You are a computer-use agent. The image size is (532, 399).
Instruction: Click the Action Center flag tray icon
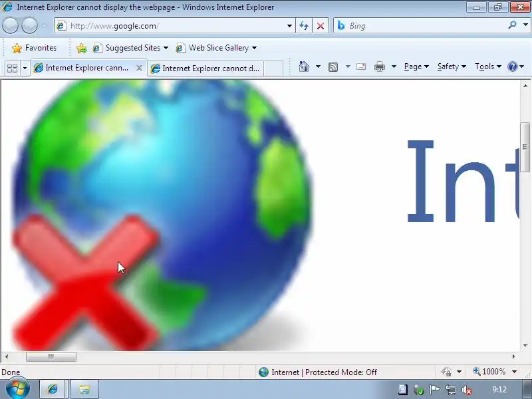tap(435, 390)
